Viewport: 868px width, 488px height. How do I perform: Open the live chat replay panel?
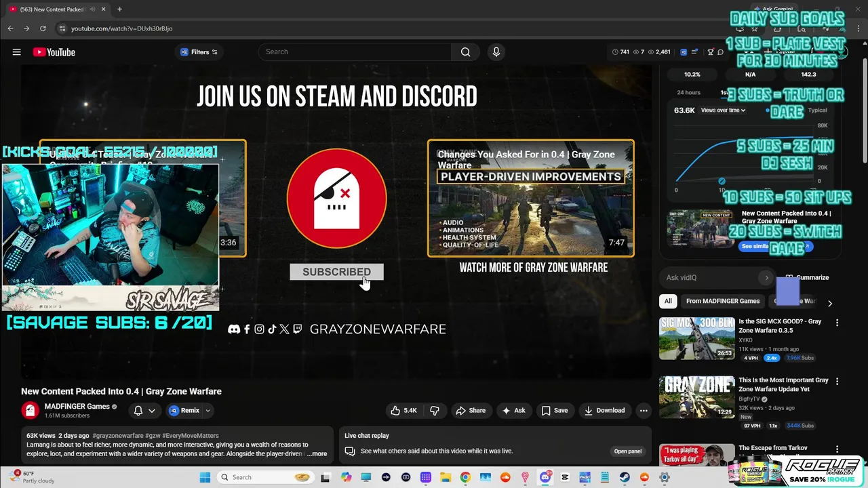pyautogui.click(x=627, y=451)
